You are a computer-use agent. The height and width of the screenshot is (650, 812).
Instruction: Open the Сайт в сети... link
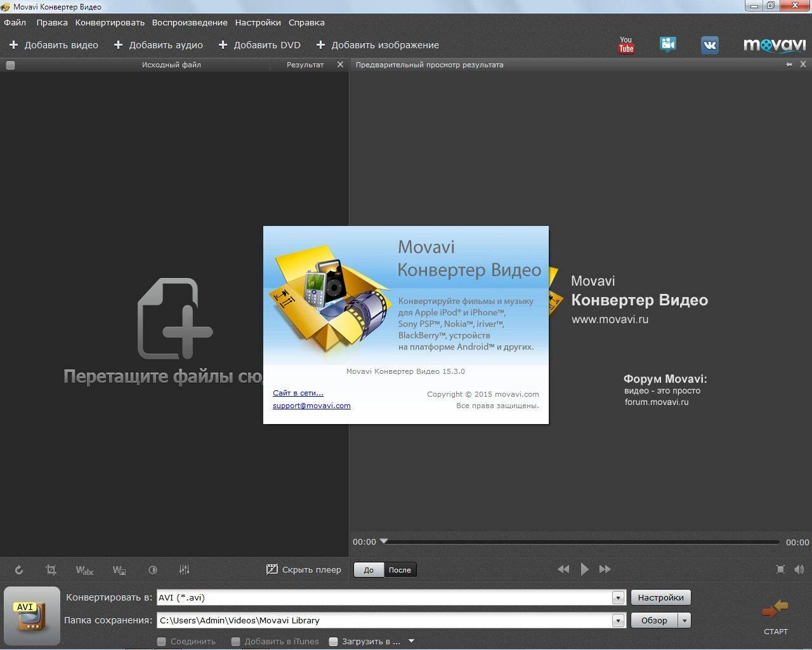click(x=298, y=393)
